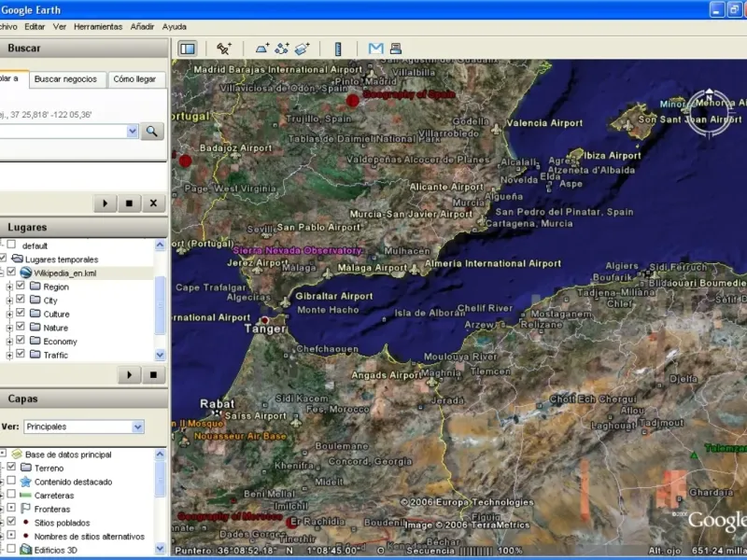Viewport: 747px width, 560px height.
Task: Select the Wikipedia_en.kml tree item
Action: (63, 273)
